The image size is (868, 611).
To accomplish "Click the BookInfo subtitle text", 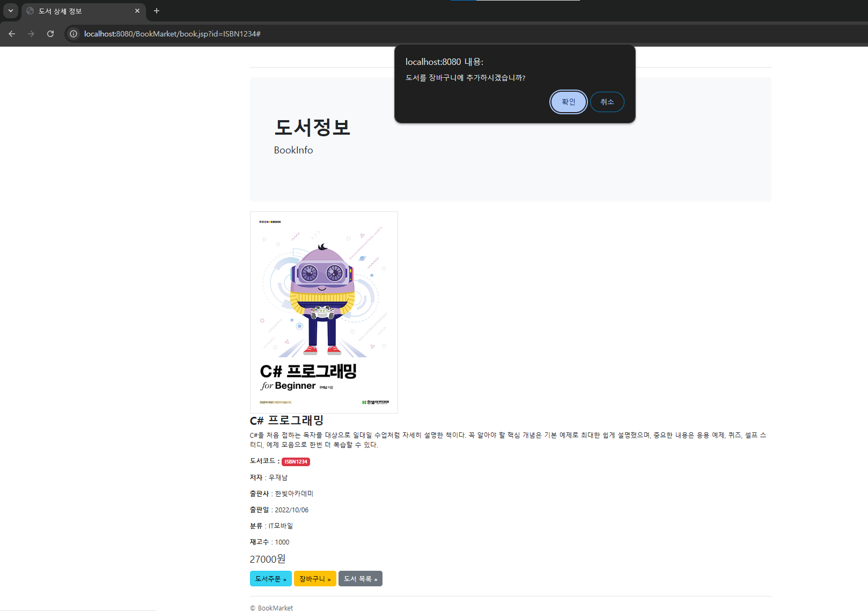I will pyautogui.click(x=293, y=150).
